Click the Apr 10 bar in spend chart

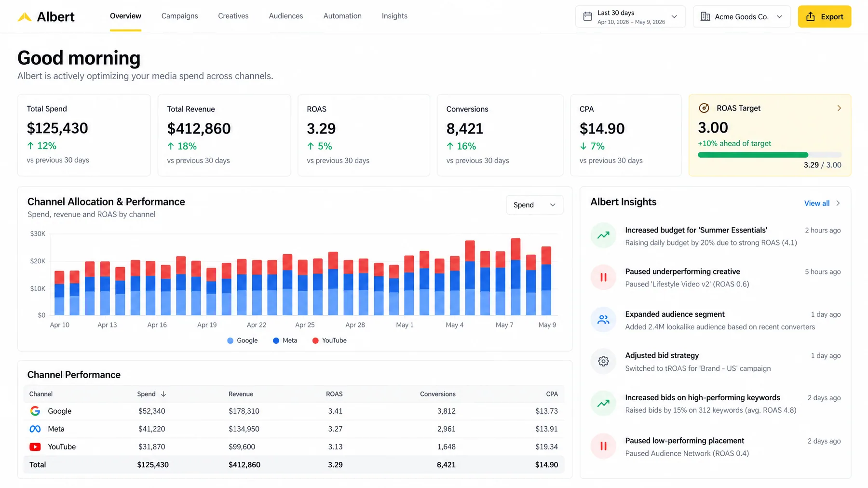(x=59, y=293)
